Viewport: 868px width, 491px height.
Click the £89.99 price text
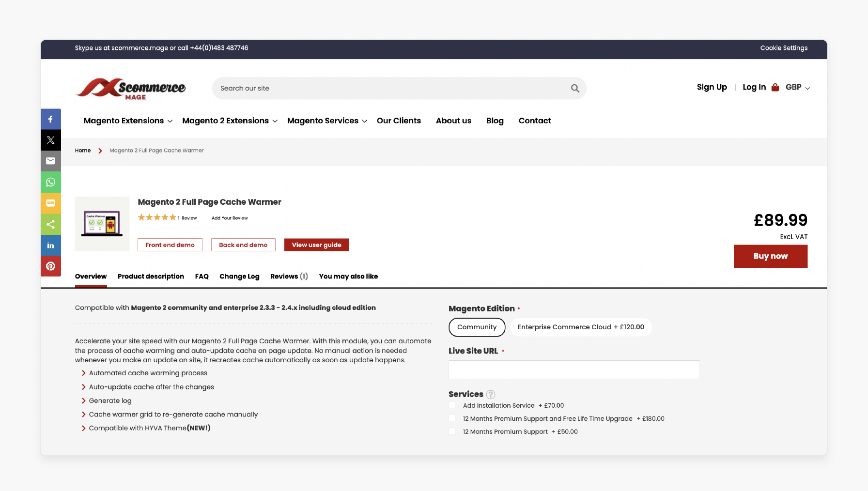[x=781, y=220]
